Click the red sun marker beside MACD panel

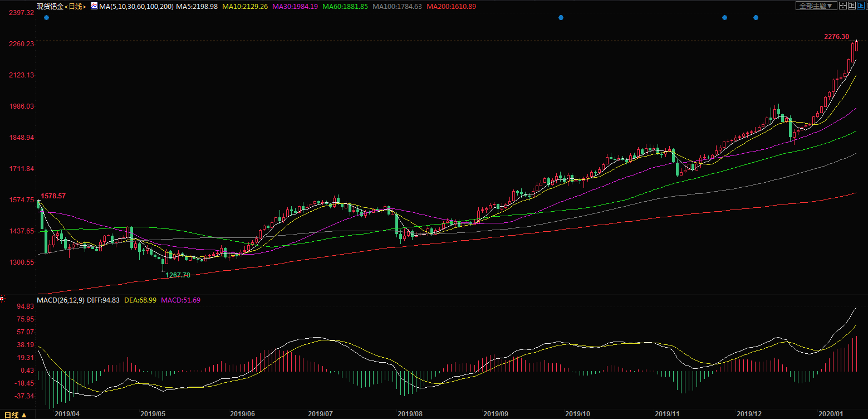[x=2, y=299]
